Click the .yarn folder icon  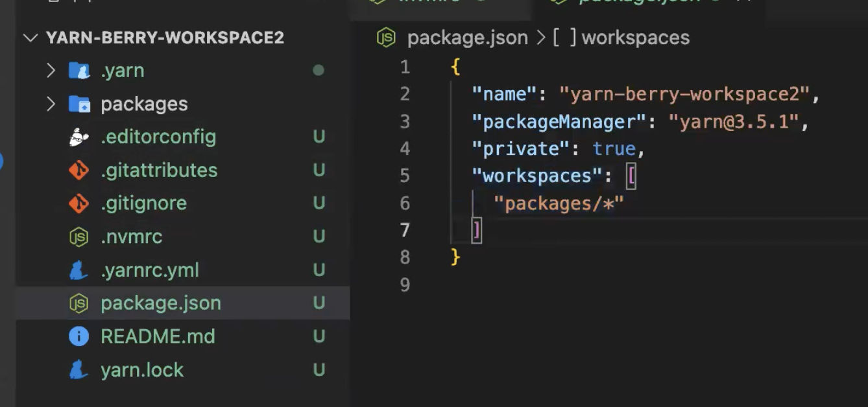[79, 71]
